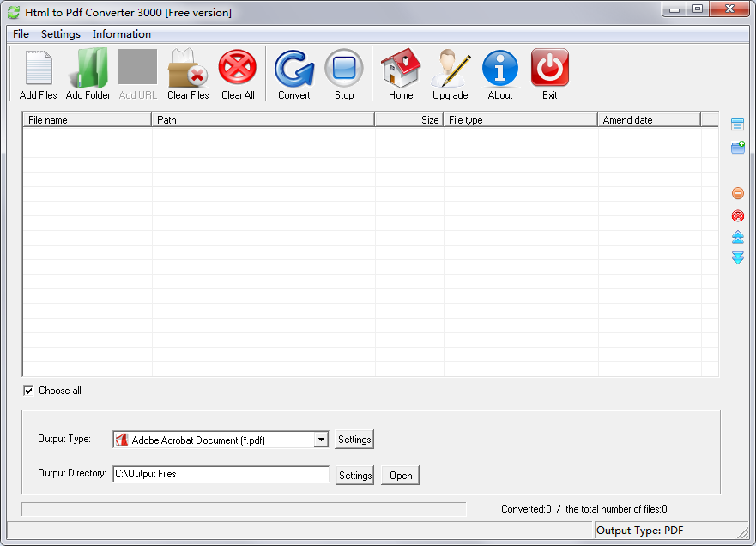The width and height of the screenshot is (756, 546).
Task: Remove selected file via sidebar minus icon
Action: click(738, 193)
